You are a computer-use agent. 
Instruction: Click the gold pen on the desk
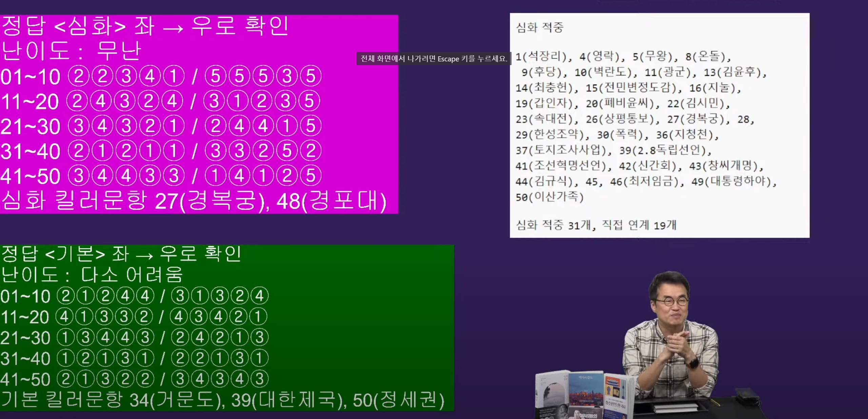click(x=715, y=403)
